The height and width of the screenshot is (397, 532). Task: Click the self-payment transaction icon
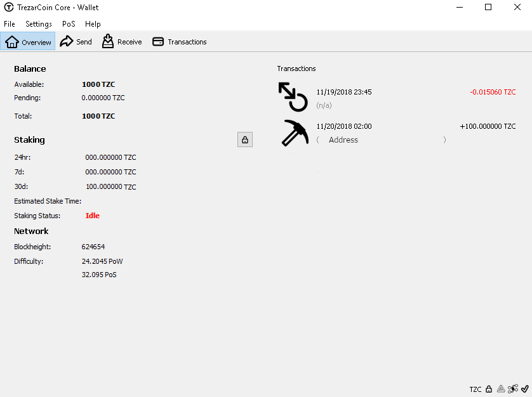pyautogui.click(x=293, y=97)
